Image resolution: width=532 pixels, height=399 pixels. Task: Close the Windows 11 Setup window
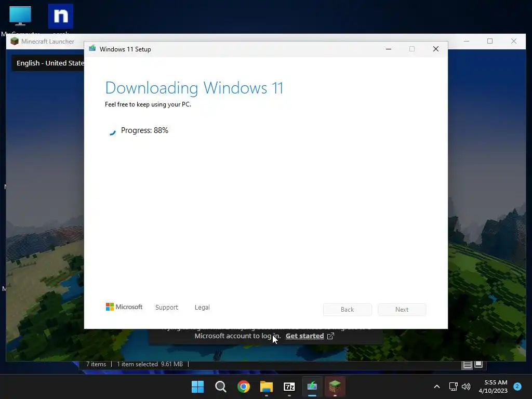pos(436,49)
